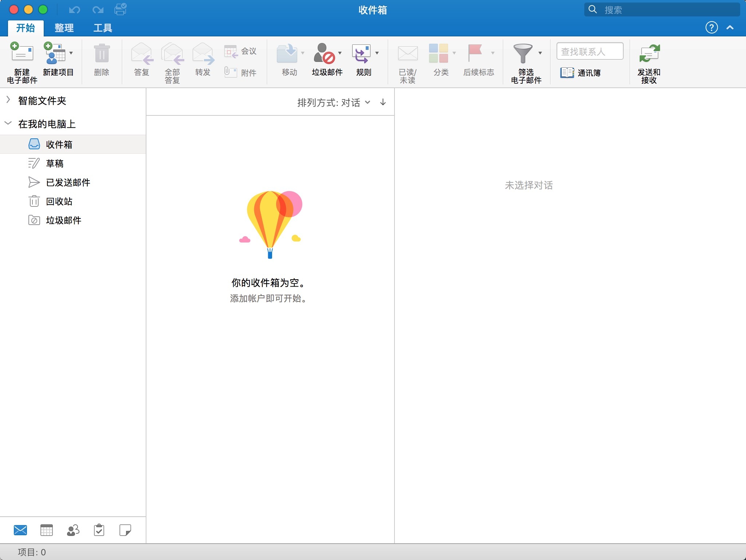Toggle 已读/未读 read status
Image resolution: width=746 pixels, height=560 pixels.
(408, 62)
